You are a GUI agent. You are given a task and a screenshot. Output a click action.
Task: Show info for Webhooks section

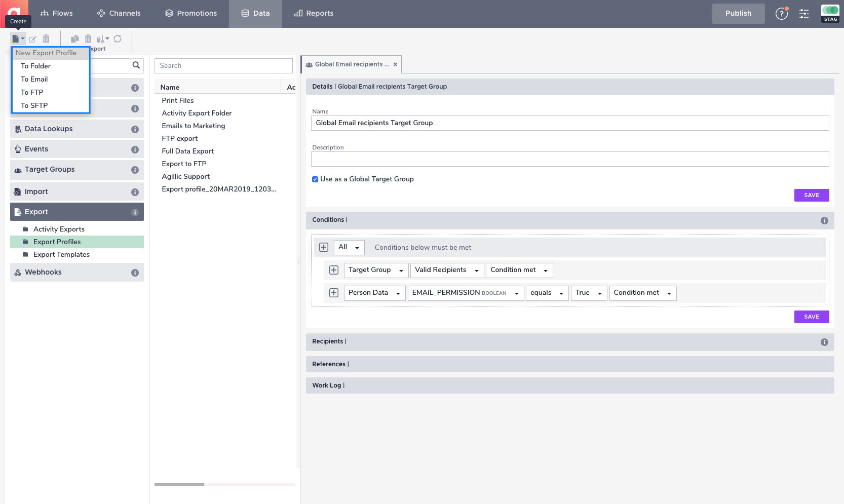(x=135, y=273)
